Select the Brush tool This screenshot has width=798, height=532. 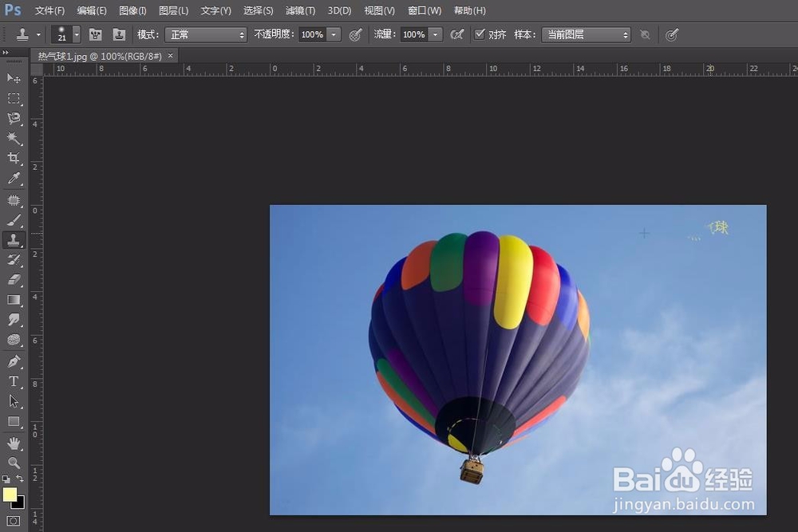tap(14, 220)
